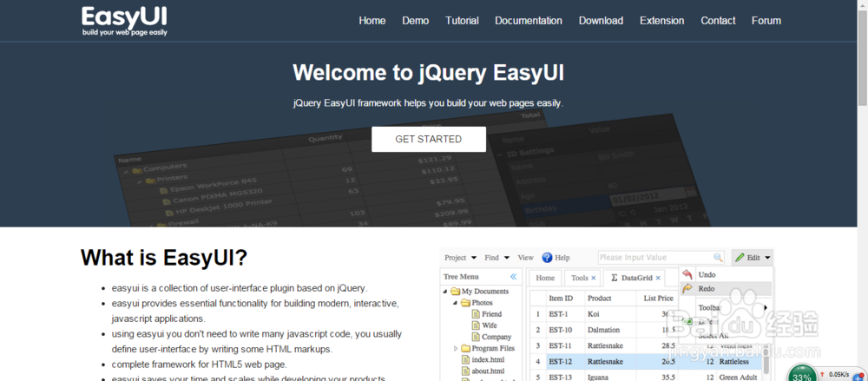Click the Company file icon
This screenshot has width=868, height=381.
pos(476,337)
